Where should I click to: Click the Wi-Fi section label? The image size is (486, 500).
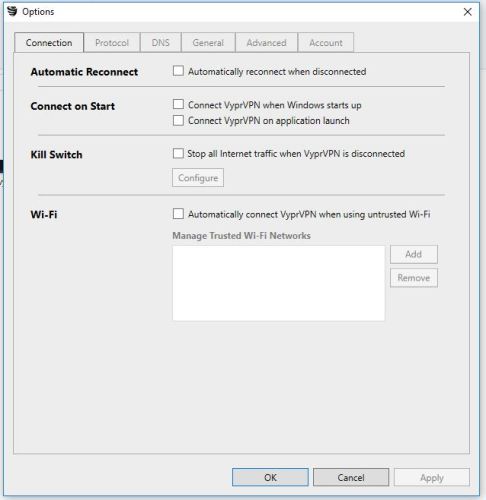click(x=44, y=214)
